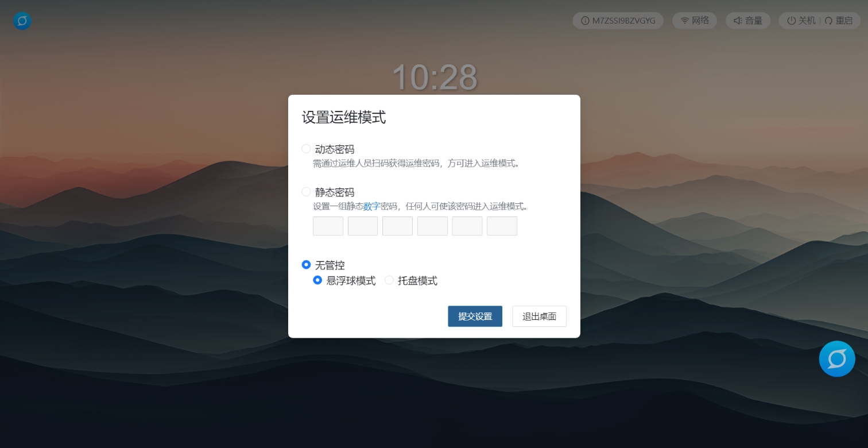868x448 pixels.
Task: Open the 音量 volume control
Action: pyautogui.click(x=747, y=21)
